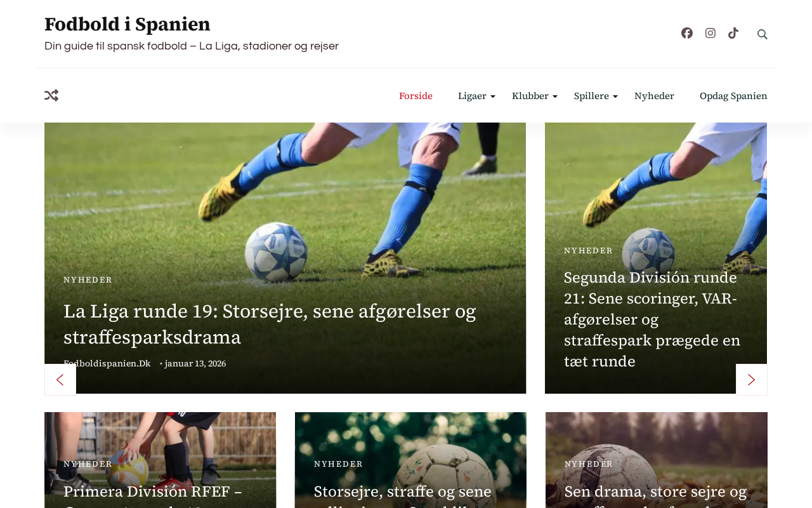Open the Segunda División runde 21 article
The image size is (812, 508).
652,319
